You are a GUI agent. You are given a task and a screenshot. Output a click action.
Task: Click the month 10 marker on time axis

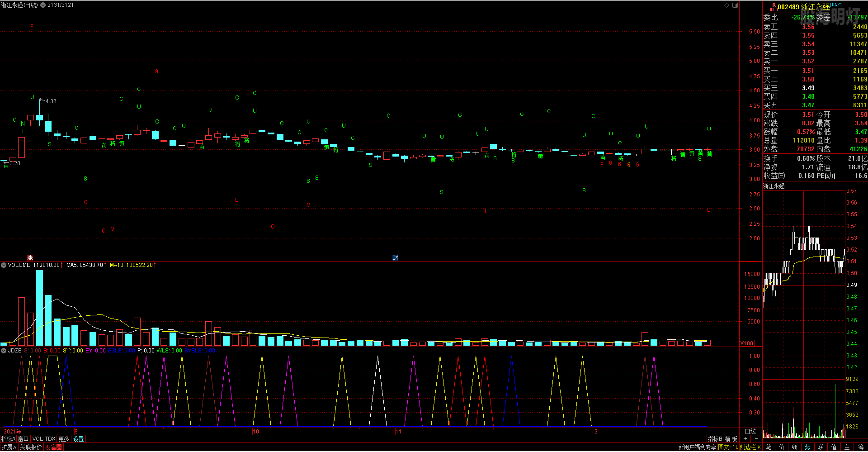(256, 432)
